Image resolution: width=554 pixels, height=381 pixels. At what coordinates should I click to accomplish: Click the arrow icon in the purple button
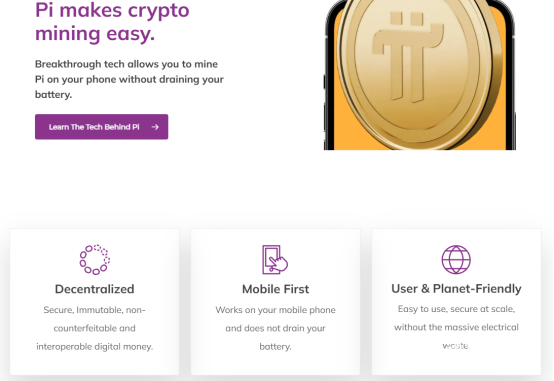click(x=155, y=127)
